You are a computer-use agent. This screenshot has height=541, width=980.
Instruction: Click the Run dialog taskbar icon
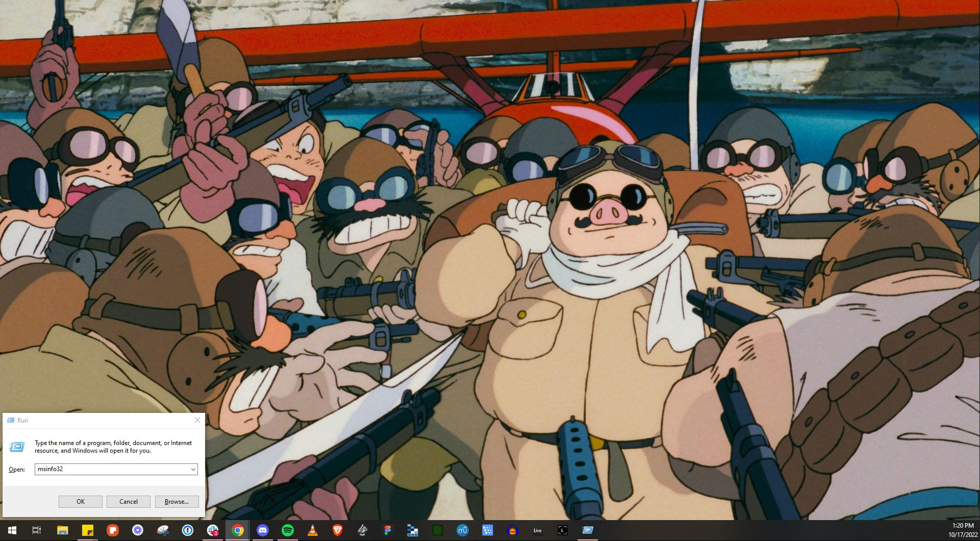coord(587,530)
